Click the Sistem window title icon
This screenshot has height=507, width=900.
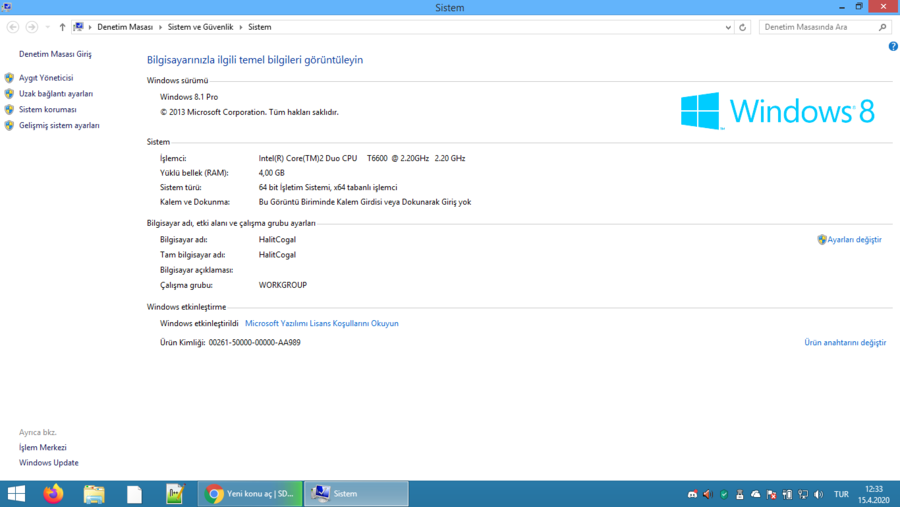tap(6, 7)
